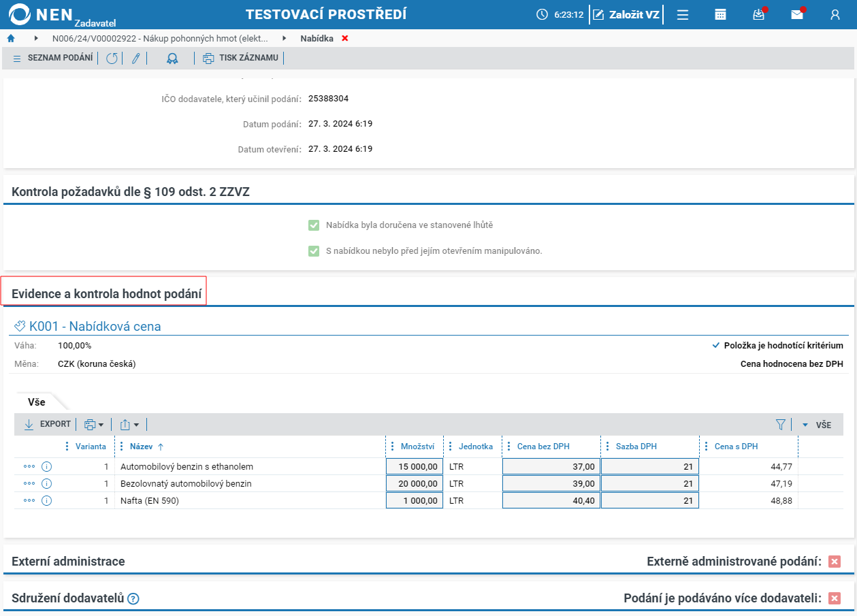Click the pencil edit icon
This screenshot has height=616, width=857.
[x=135, y=58]
